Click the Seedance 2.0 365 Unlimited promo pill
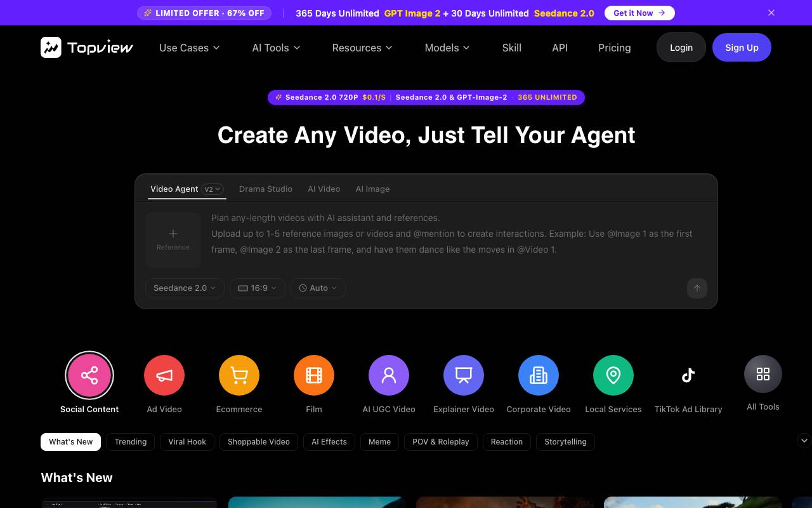 [x=426, y=97]
